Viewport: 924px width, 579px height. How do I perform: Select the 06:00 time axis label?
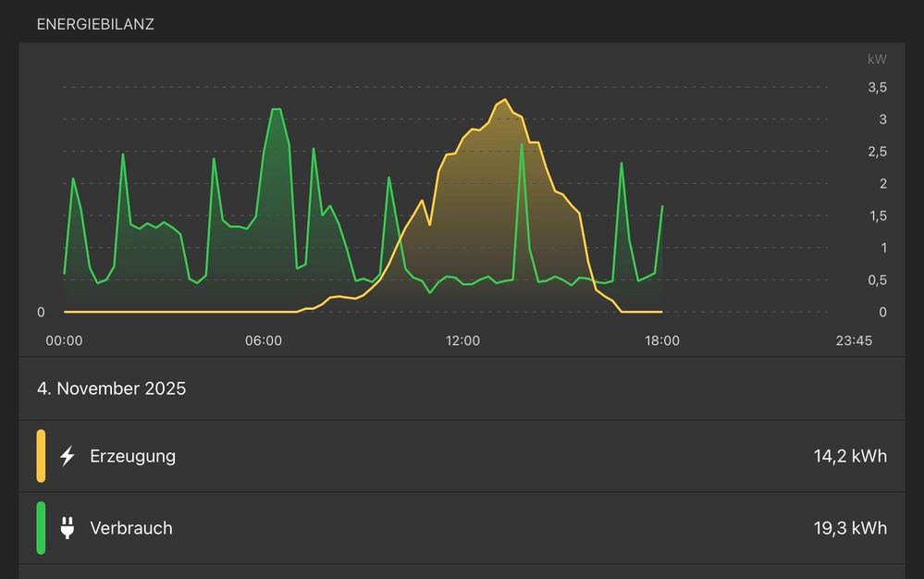(x=264, y=340)
